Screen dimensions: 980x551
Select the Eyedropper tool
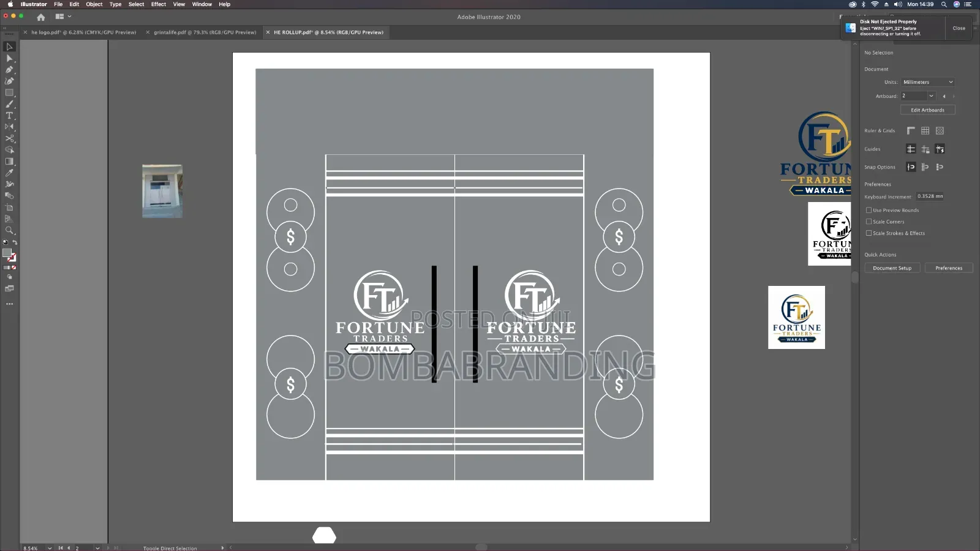(x=9, y=173)
